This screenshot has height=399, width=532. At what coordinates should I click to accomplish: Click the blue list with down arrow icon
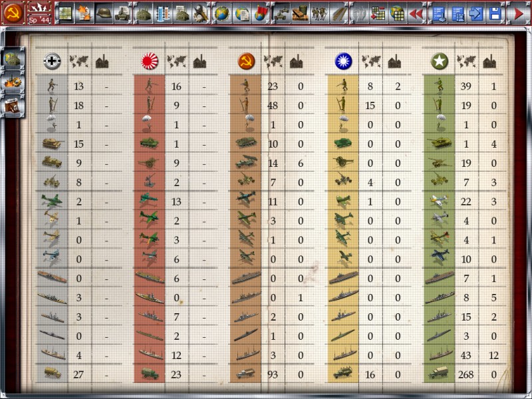click(438, 13)
